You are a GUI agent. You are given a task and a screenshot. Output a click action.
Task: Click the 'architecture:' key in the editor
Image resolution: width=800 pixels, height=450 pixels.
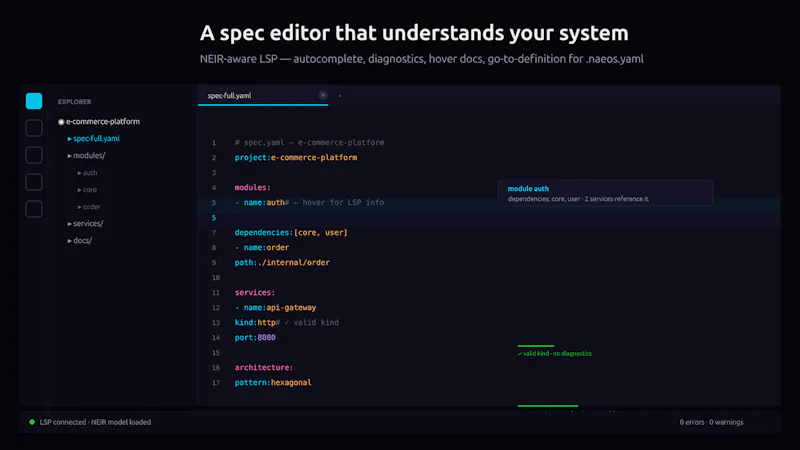[264, 367]
